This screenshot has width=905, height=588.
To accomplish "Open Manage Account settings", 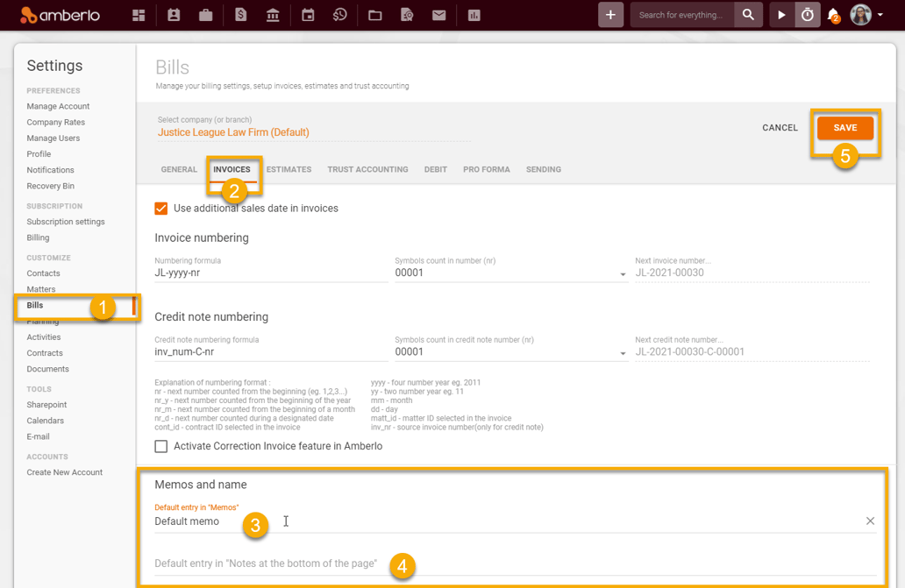I will coord(58,106).
